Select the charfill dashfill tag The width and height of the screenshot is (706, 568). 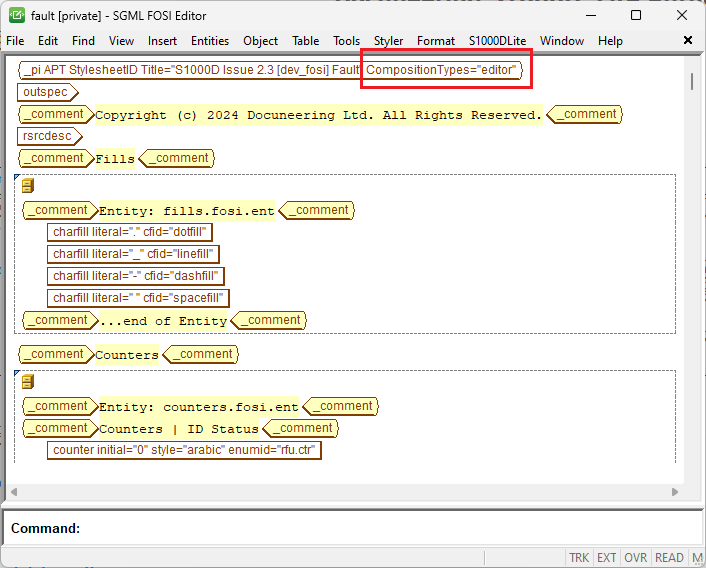[136, 276]
